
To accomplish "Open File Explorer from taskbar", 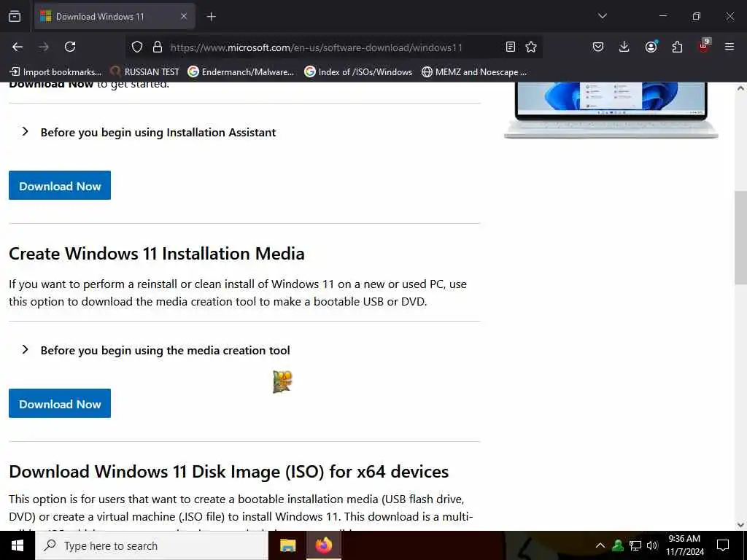I will pyautogui.click(x=287, y=545).
